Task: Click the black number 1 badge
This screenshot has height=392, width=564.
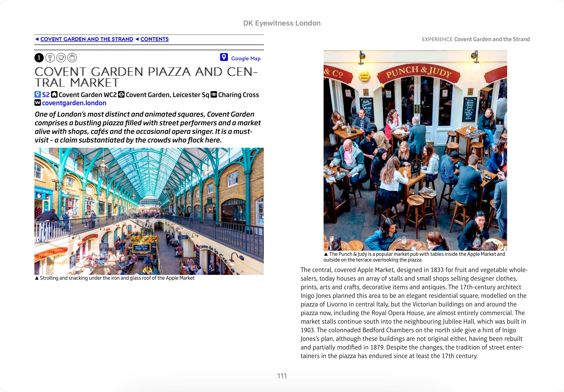Action: tap(39, 58)
